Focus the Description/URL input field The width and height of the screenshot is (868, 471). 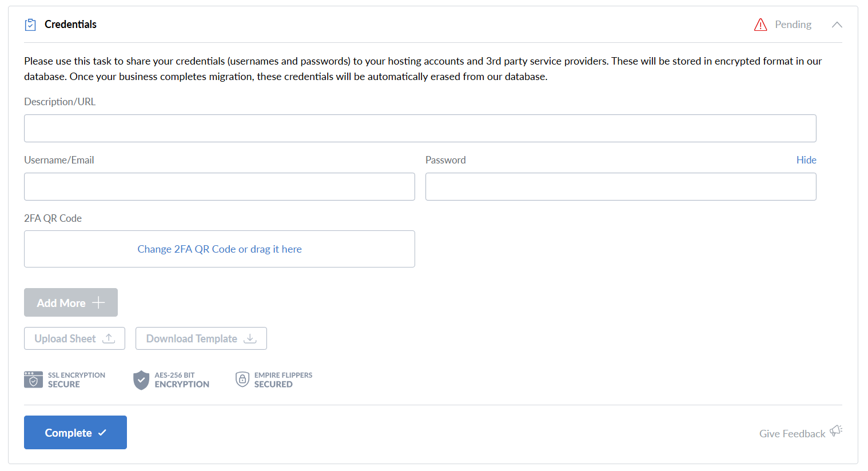pos(420,129)
